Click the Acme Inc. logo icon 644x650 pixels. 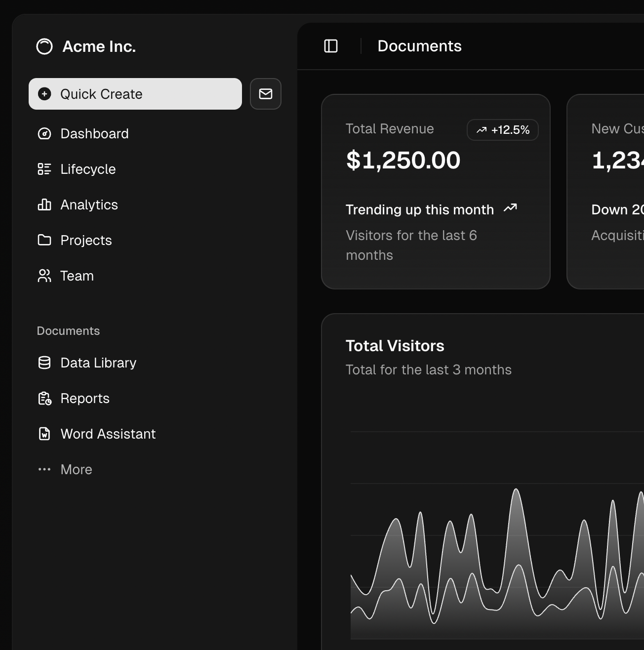pos(44,46)
